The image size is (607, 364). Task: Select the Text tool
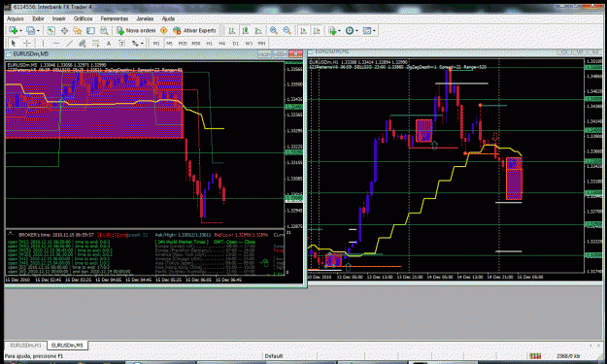click(x=109, y=44)
